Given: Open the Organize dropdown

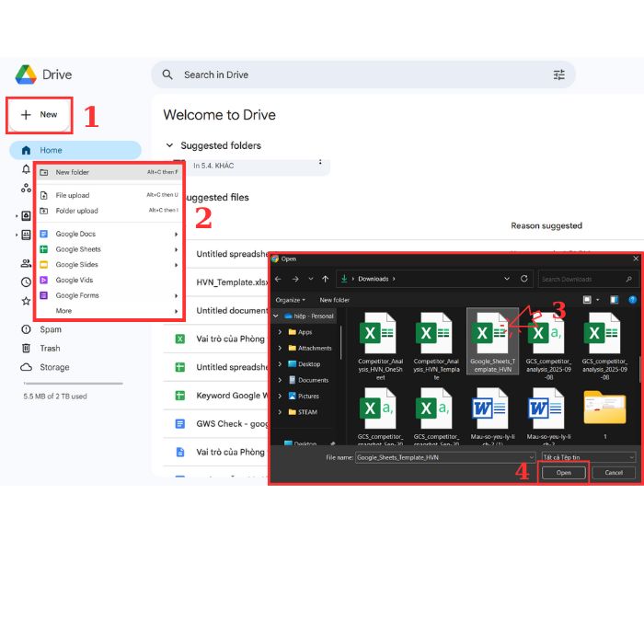Looking at the screenshot, I should coord(291,300).
